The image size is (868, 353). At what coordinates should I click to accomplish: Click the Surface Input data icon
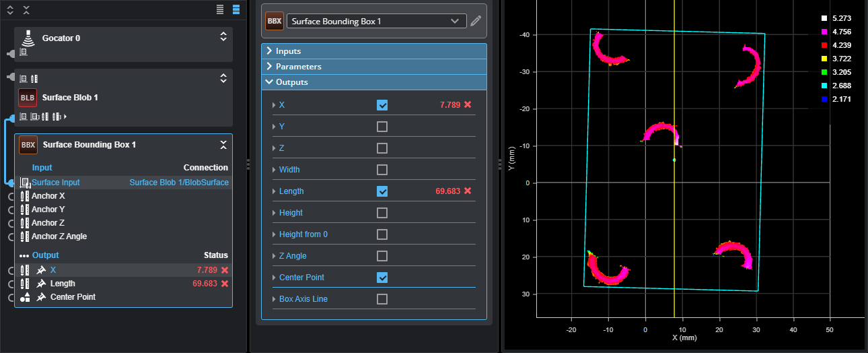(26, 183)
